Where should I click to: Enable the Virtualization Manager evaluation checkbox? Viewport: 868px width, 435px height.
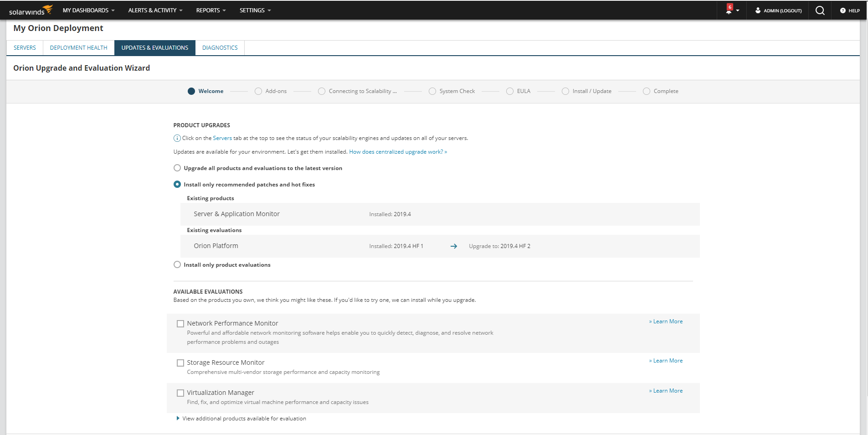click(x=180, y=393)
